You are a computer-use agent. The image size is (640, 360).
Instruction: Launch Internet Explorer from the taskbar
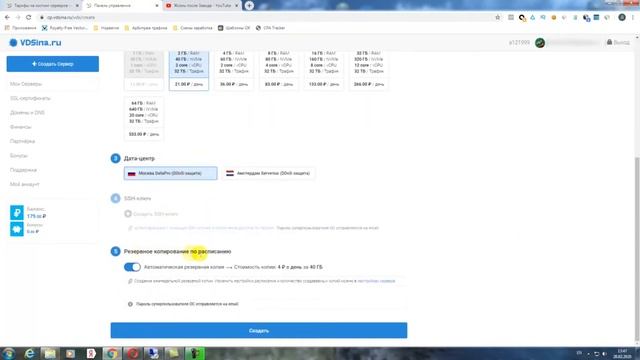click(x=29, y=353)
